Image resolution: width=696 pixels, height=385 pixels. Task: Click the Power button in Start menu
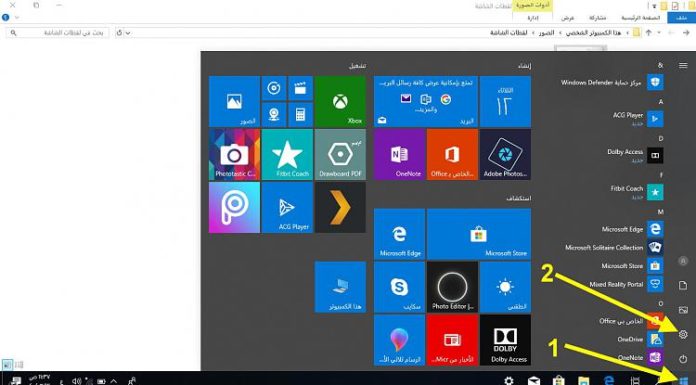pos(683,359)
